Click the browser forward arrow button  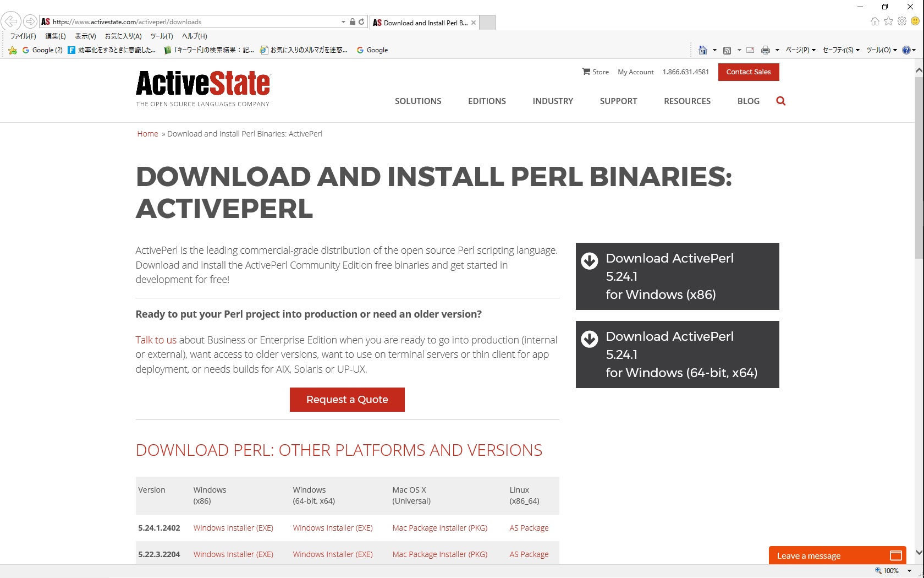30,21
